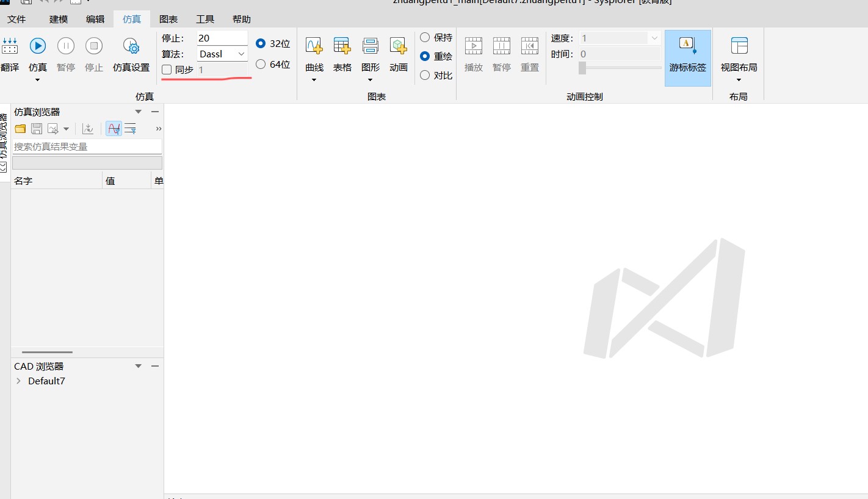Click the animation 重置 (Reset) icon
Viewport: 868px width, 499px height.
click(530, 46)
